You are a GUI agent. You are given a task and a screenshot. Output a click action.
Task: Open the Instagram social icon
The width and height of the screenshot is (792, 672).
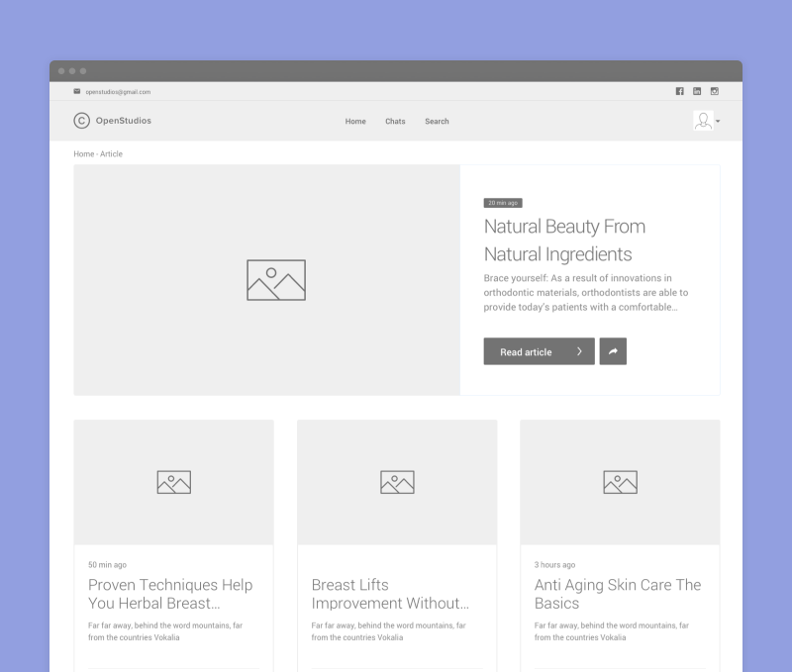coord(714,91)
